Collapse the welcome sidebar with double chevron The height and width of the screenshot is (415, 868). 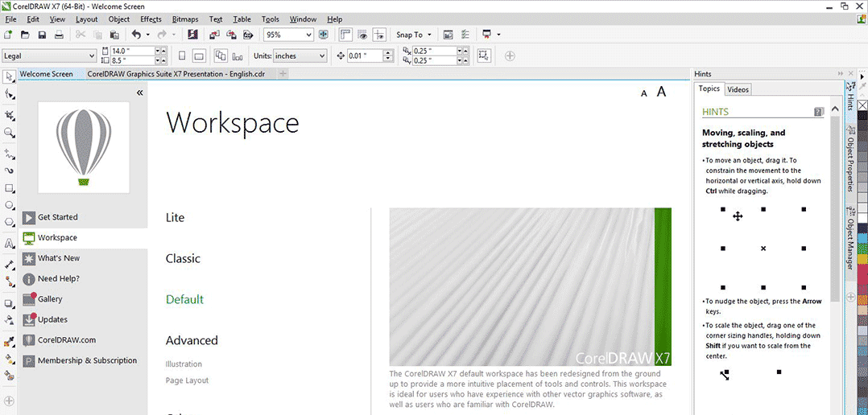click(x=139, y=92)
